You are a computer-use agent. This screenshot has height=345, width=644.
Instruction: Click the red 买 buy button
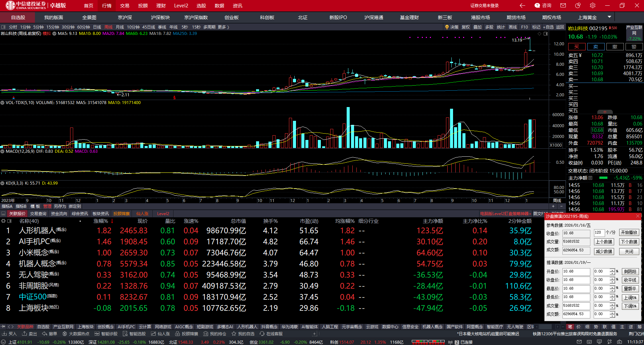(577, 47)
